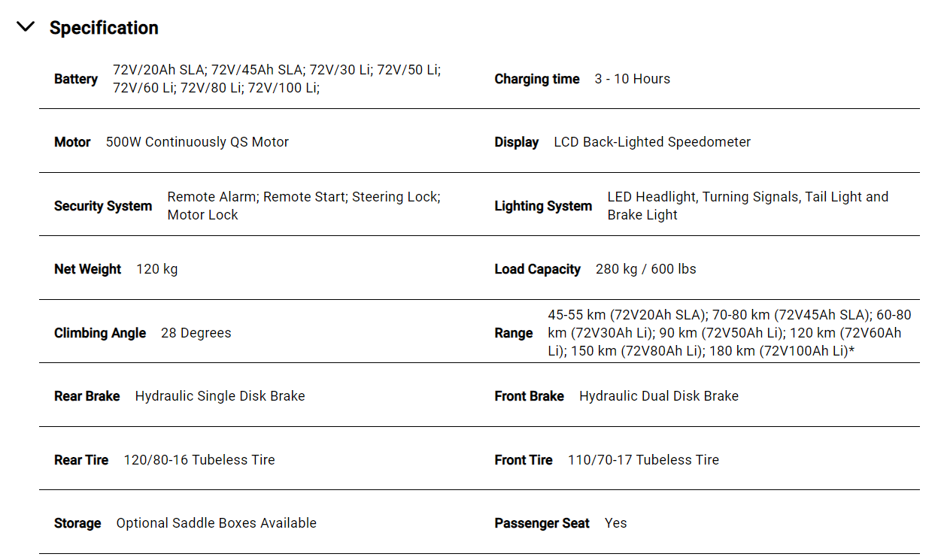Click the 110/70-17 Tubeless Tire text
This screenshot has height=560, width=941.
click(x=643, y=460)
